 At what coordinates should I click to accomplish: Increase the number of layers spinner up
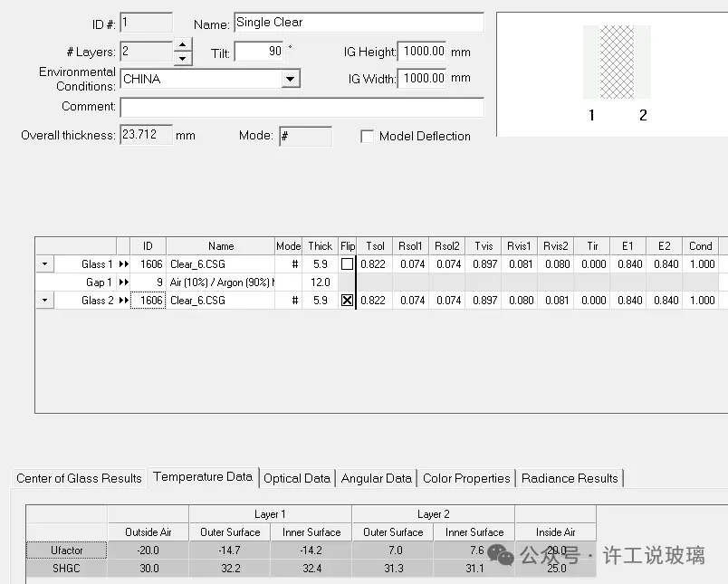point(183,45)
